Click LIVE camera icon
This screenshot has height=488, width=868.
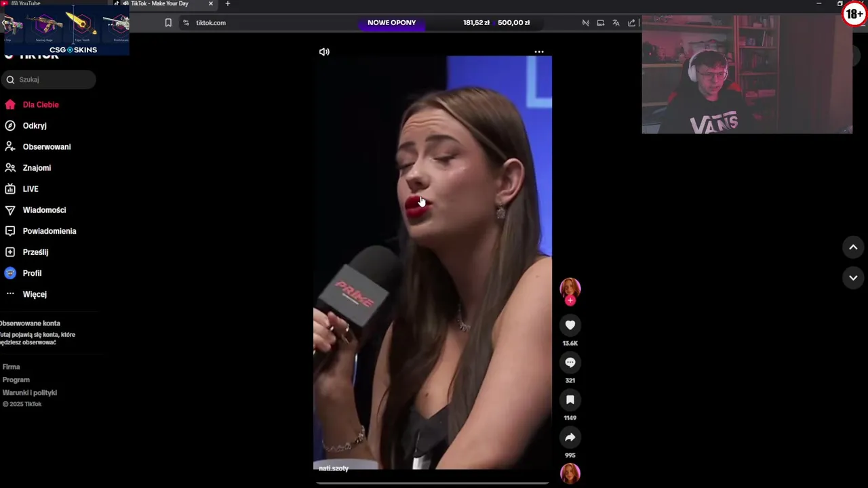coord(10,188)
